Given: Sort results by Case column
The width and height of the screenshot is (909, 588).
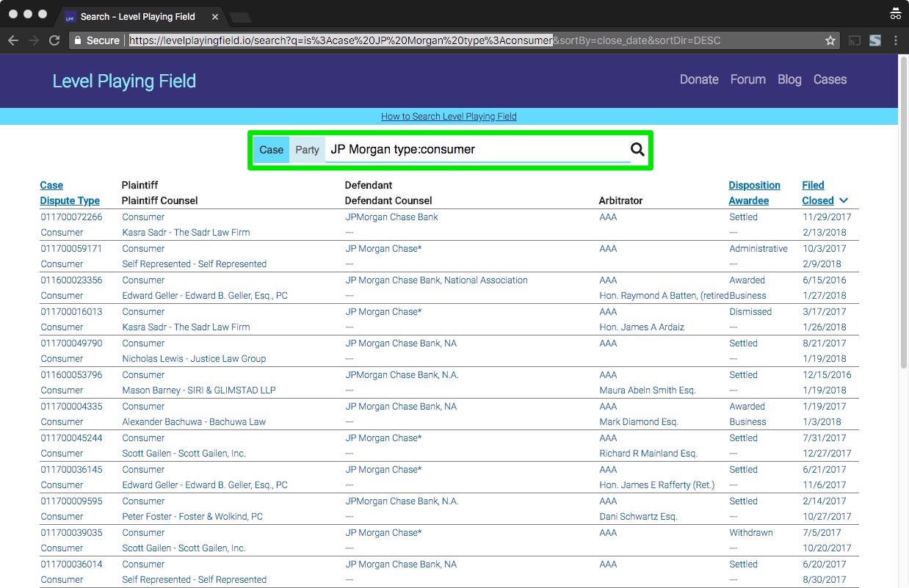Looking at the screenshot, I should [51, 185].
